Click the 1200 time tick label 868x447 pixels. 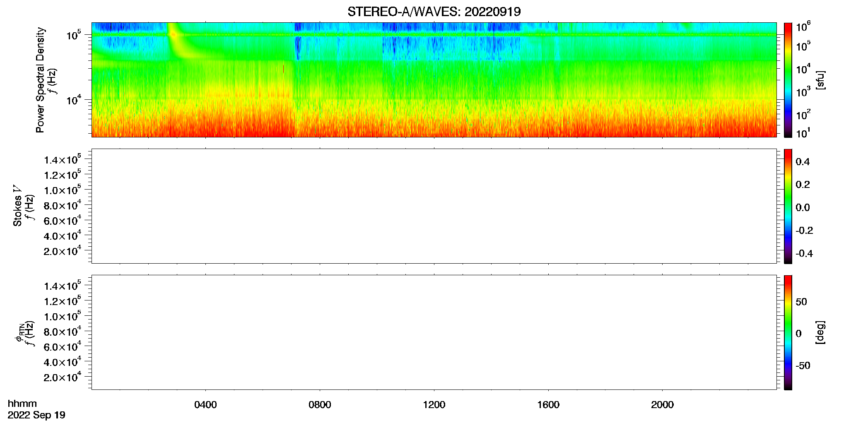point(434,405)
